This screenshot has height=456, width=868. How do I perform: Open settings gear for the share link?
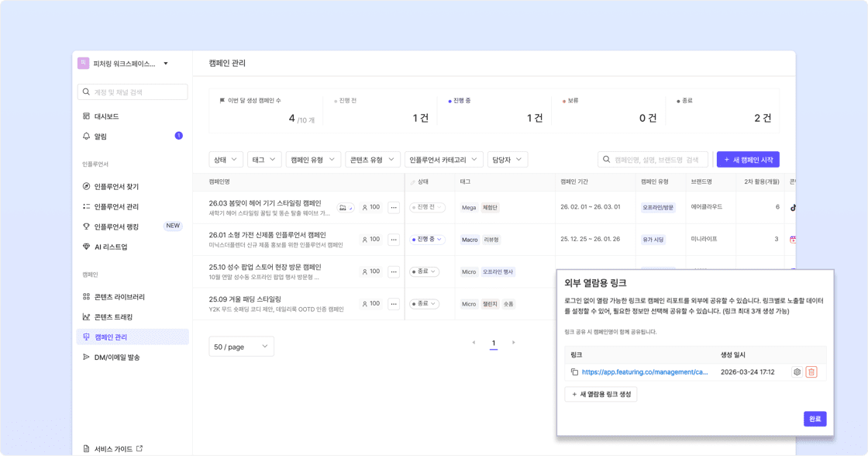click(x=797, y=372)
